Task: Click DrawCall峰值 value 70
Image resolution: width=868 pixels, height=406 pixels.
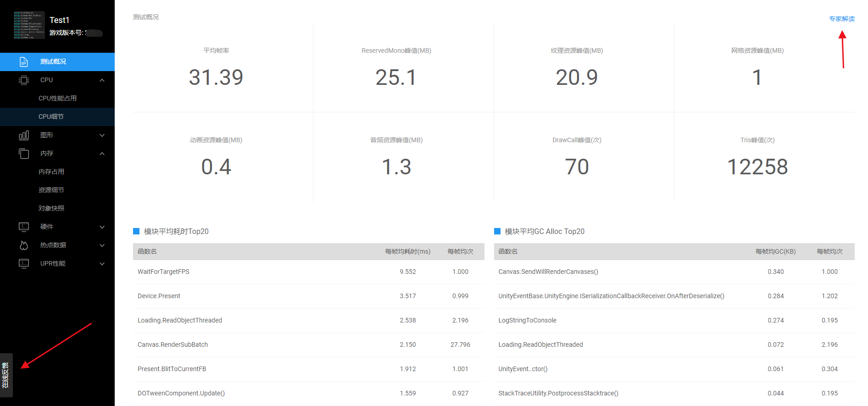Action: [577, 167]
